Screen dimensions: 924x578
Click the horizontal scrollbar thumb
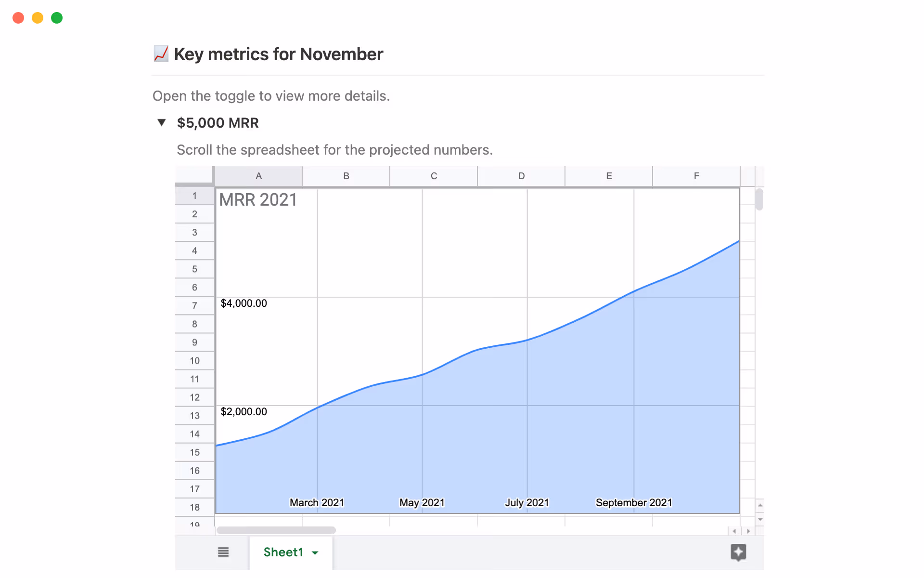(x=276, y=530)
